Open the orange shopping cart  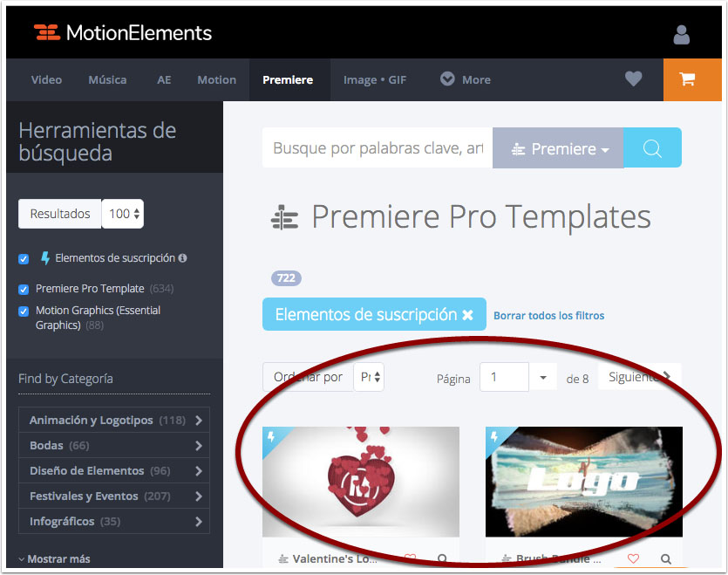coord(691,79)
